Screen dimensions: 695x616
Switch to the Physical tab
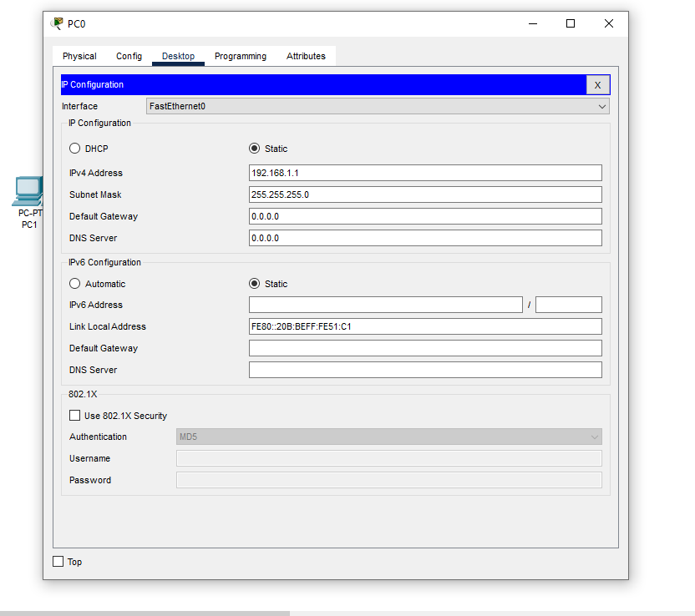click(79, 56)
